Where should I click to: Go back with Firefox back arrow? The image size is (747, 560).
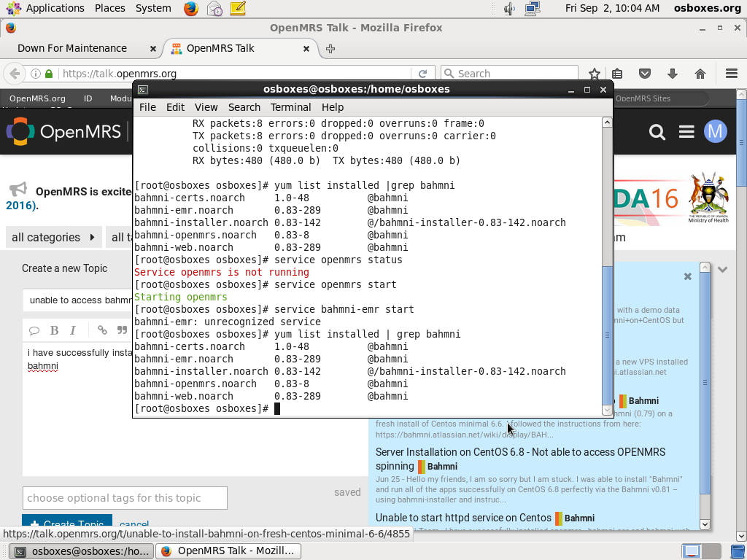coord(15,74)
